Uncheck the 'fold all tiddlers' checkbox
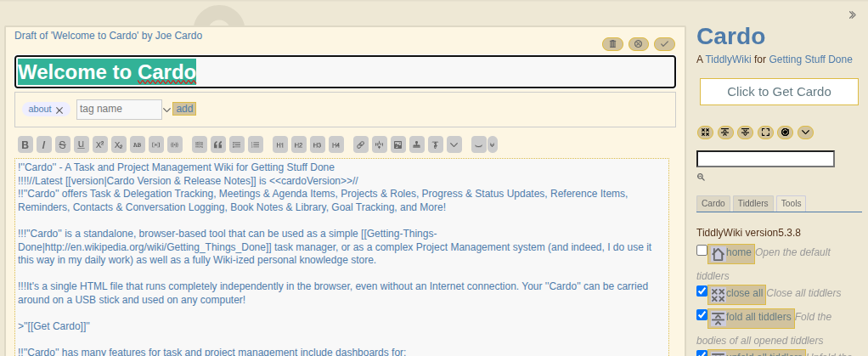Screen dimensions: 868x356 [702, 315]
